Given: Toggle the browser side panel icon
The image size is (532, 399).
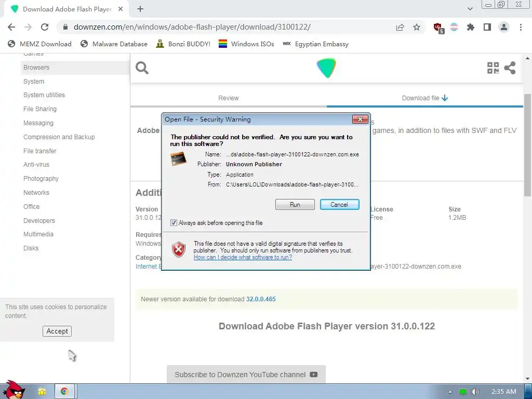Looking at the screenshot, I should coord(487,27).
